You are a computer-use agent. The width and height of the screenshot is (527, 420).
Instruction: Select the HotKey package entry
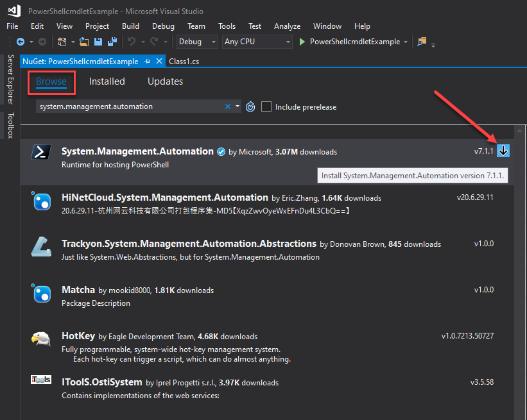[x=267, y=347]
